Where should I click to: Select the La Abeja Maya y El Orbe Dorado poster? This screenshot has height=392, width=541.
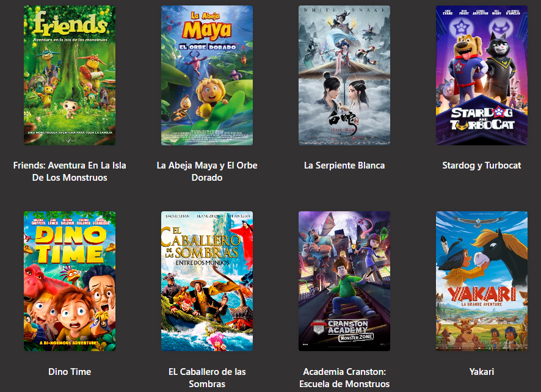206,75
